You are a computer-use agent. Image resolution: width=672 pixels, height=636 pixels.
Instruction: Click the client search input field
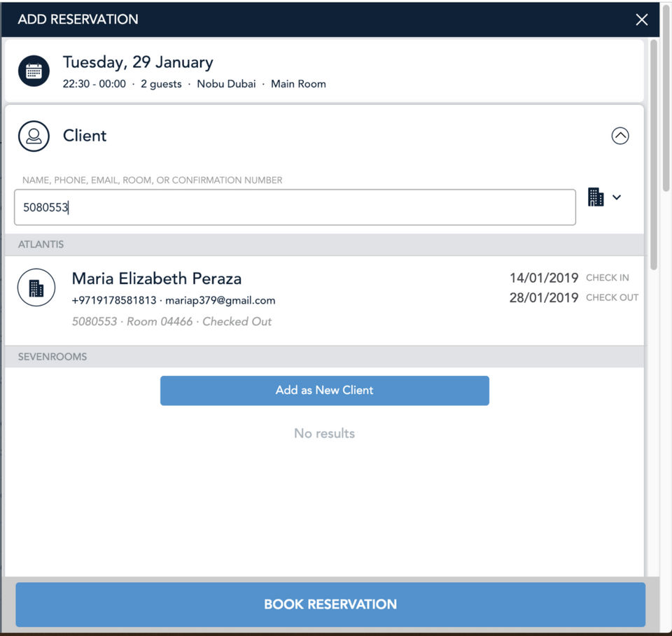pyautogui.click(x=295, y=207)
